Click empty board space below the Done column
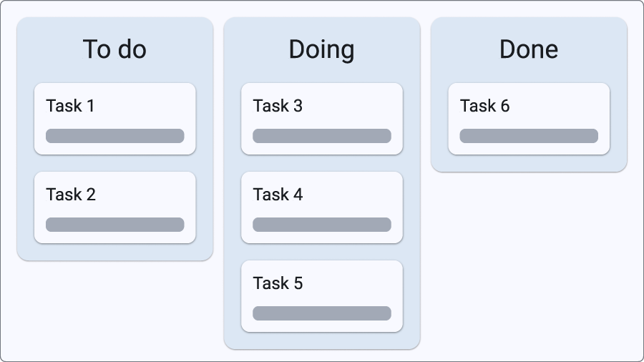Screen dimensions: 644x362 coord(529,265)
